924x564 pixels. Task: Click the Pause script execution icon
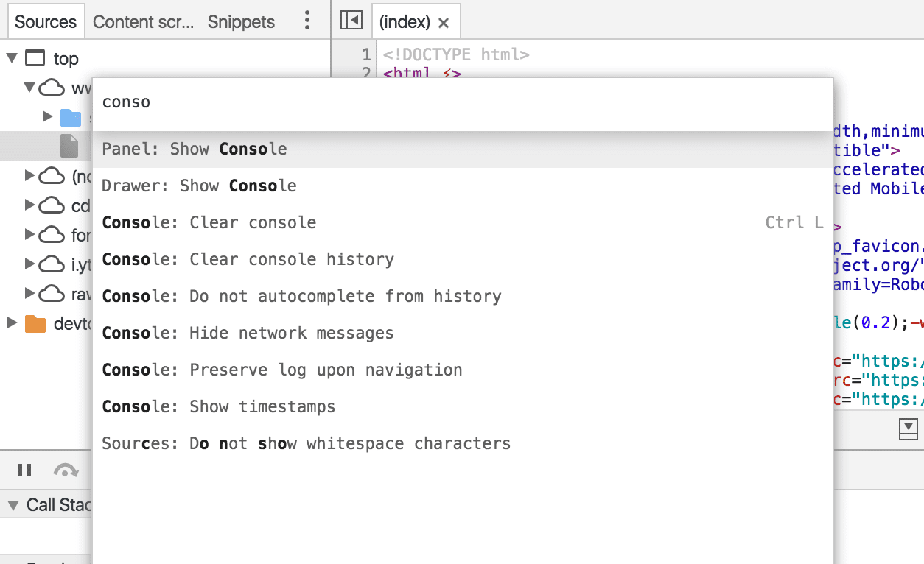(x=24, y=470)
